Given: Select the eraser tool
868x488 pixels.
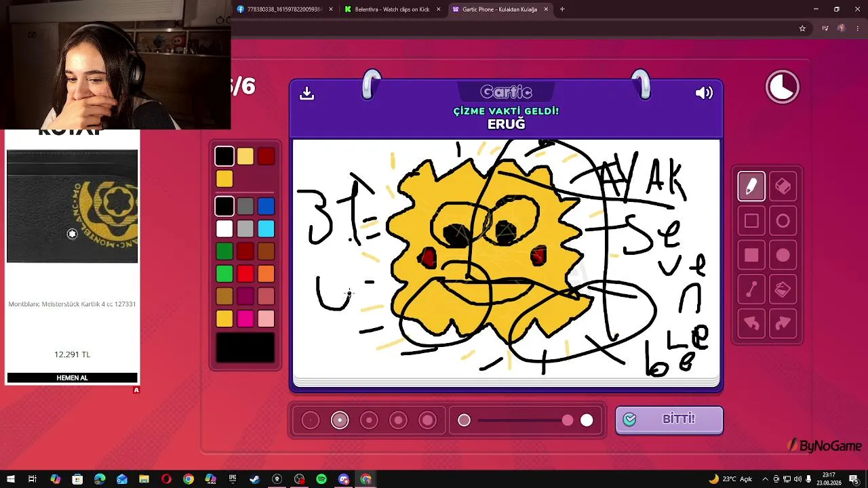Looking at the screenshot, I should pyautogui.click(x=783, y=186).
